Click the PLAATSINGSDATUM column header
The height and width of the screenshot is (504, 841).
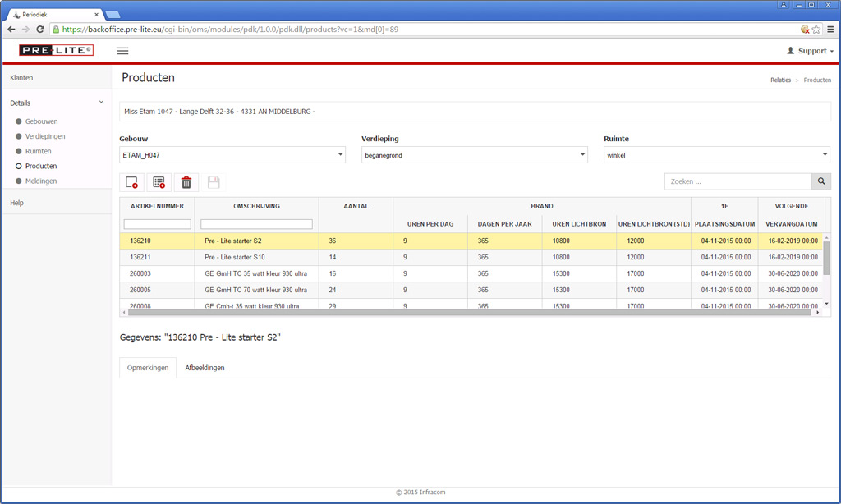(724, 224)
